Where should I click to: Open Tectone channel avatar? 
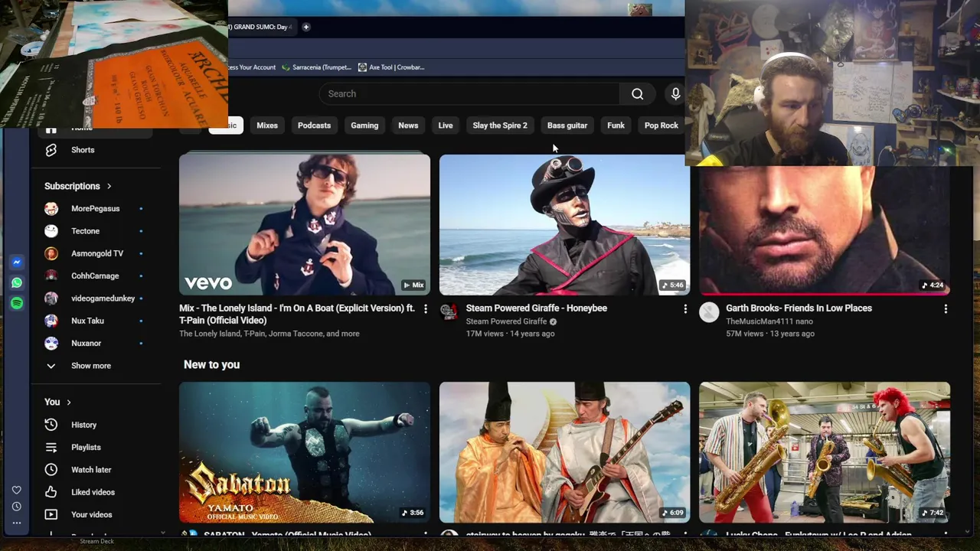point(51,231)
